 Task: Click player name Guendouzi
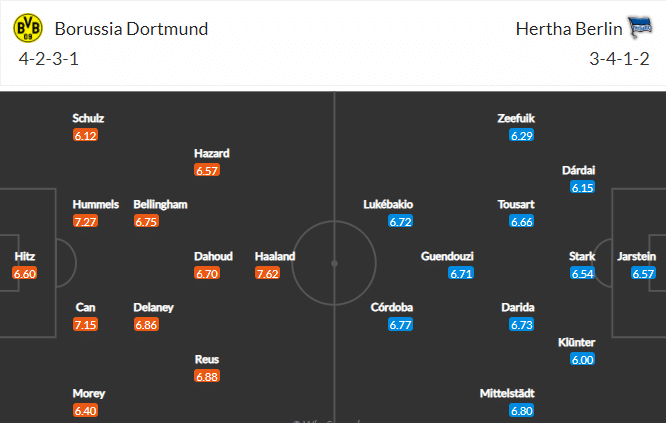click(447, 256)
